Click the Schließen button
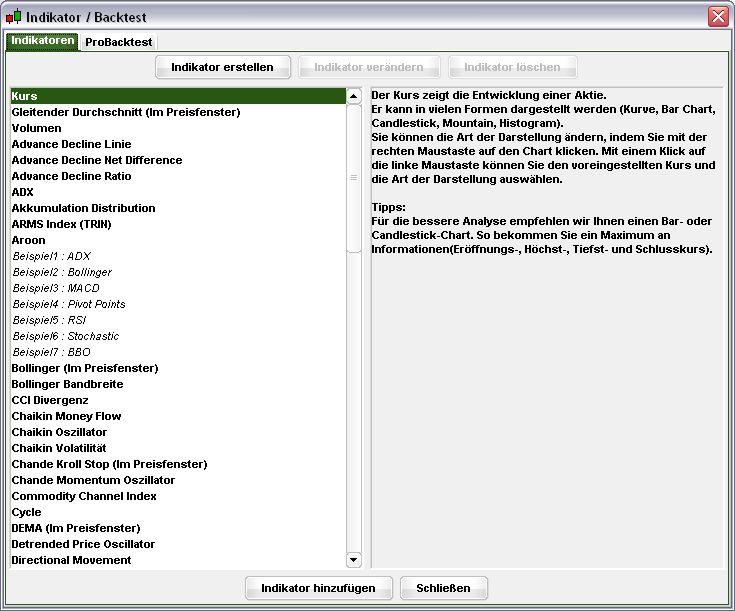Image resolution: width=735 pixels, height=611 pixels. (443, 588)
